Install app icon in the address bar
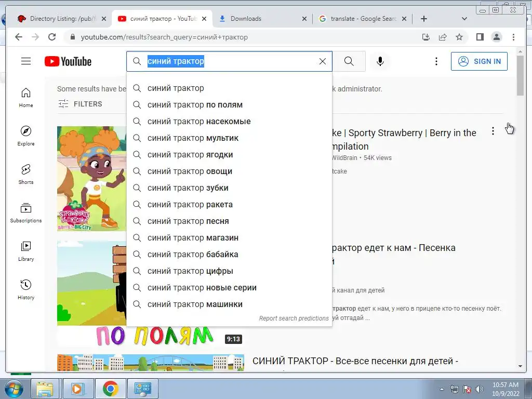 point(426,37)
